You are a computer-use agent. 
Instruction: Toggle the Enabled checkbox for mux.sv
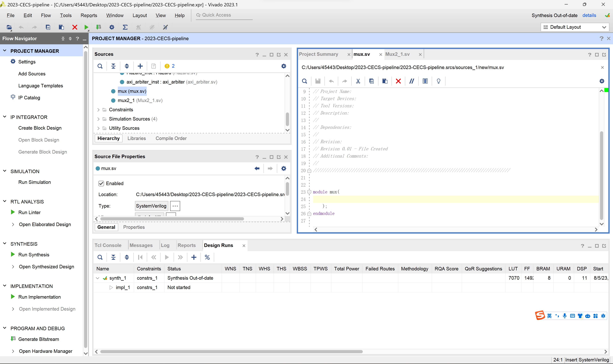pos(101,184)
